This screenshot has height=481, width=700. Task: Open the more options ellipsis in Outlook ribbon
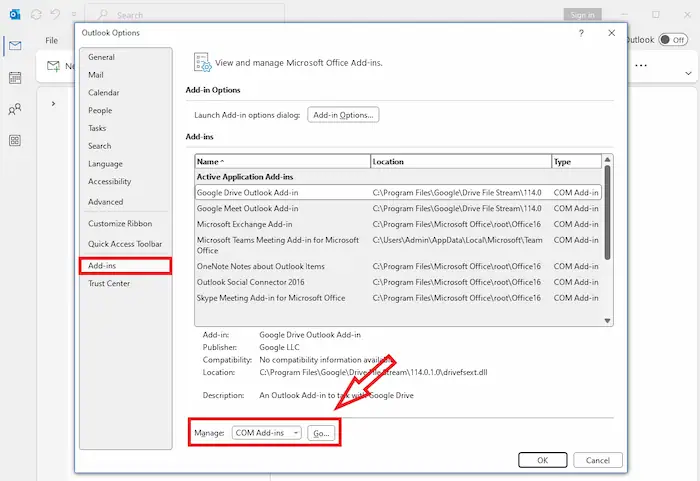point(641,66)
